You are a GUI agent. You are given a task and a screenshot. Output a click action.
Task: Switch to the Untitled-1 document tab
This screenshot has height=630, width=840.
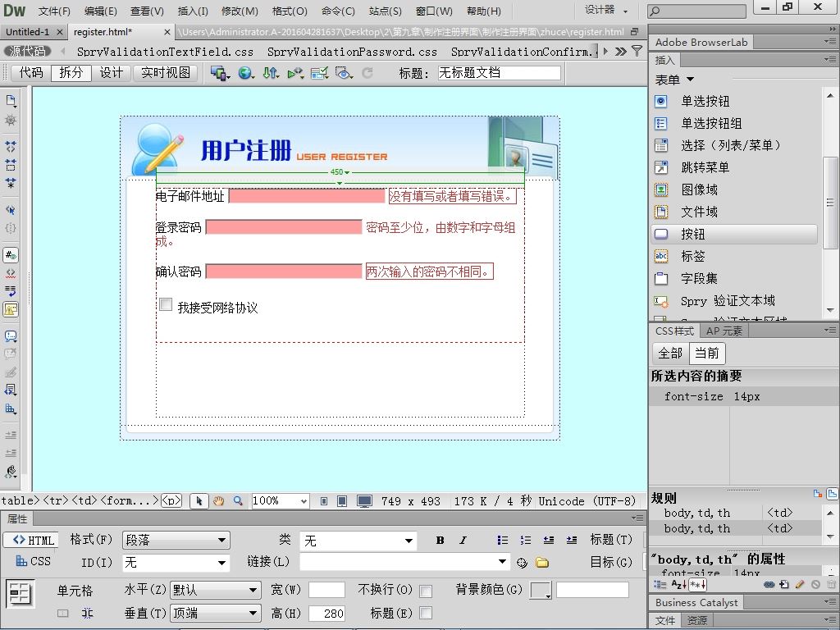point(28,32)
